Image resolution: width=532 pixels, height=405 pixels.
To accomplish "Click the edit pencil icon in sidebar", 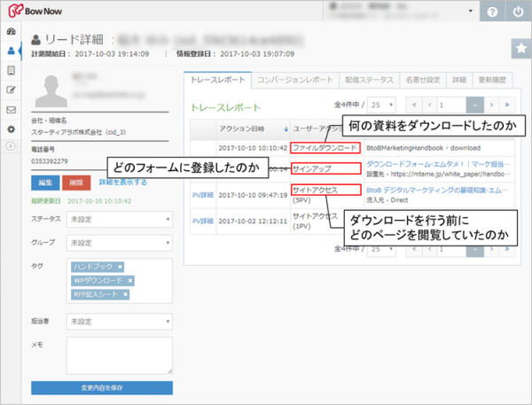I will coord(11,90).
